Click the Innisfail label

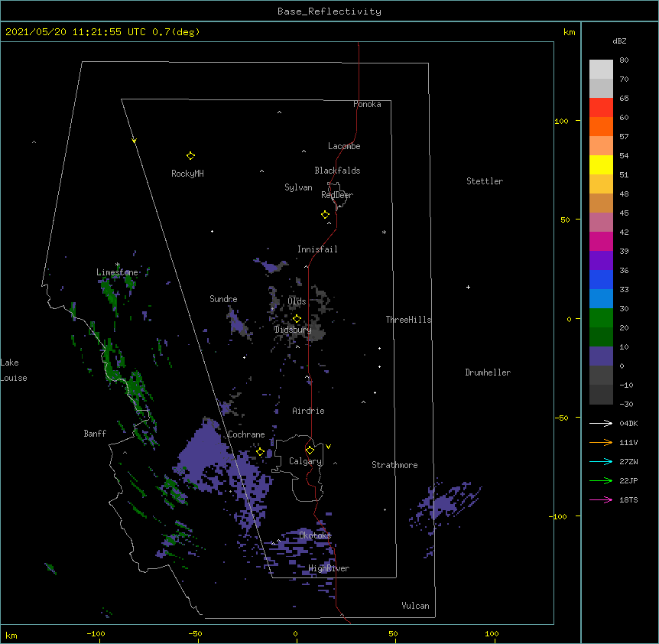tap(317, 249)
